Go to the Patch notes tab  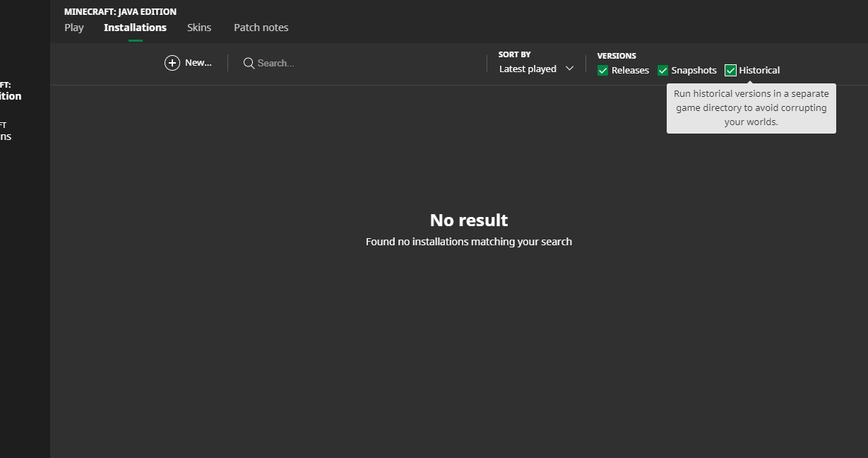coord(261,28)
